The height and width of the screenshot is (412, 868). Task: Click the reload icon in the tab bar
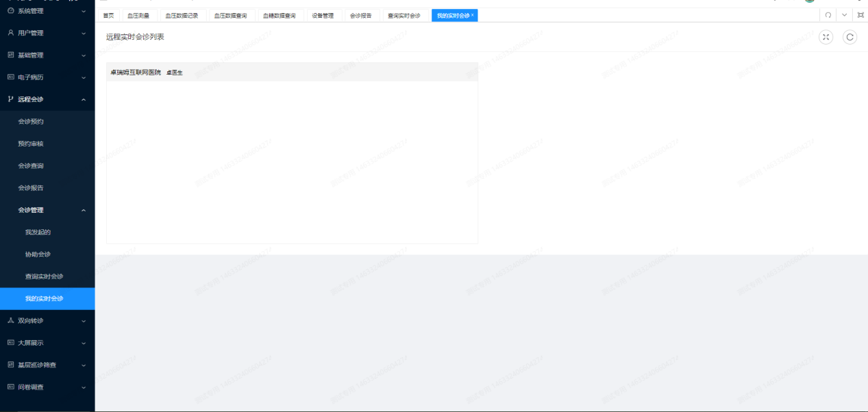(828, 15)
